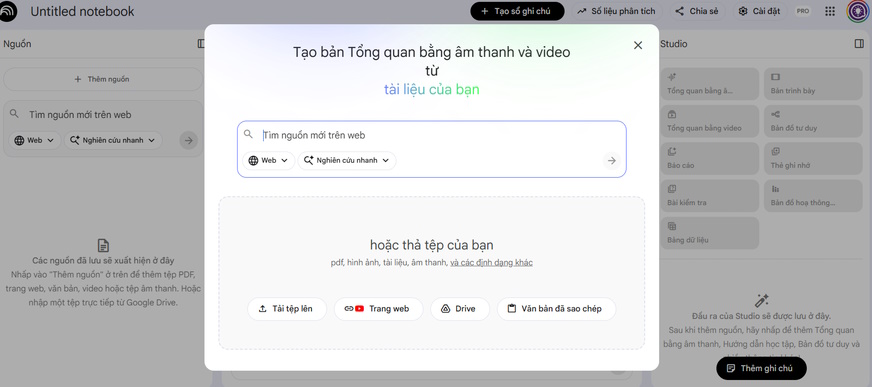
Task: Click the PRO badge in the header
Action: coord(802,11)
